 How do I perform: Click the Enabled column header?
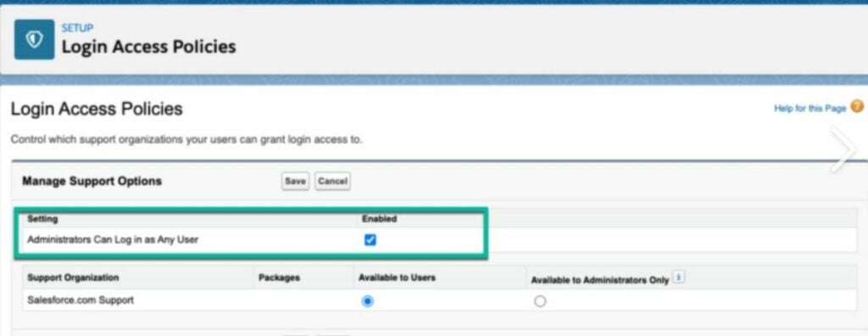tap(379, 218)
